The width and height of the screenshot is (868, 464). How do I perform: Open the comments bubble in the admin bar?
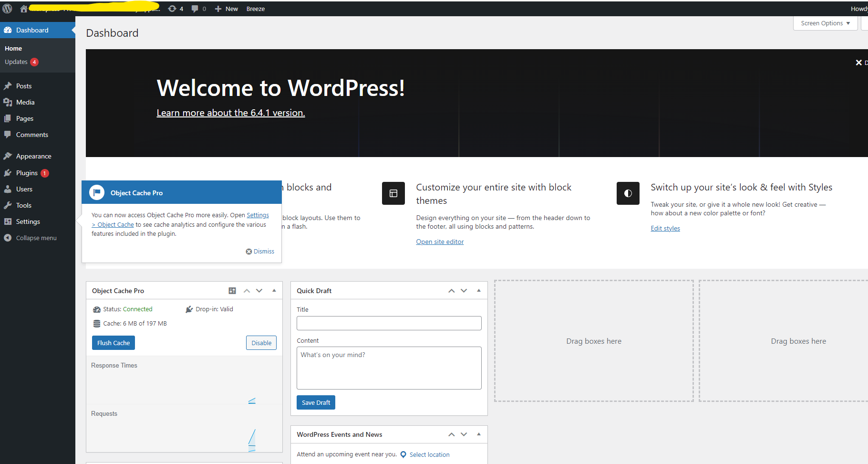point(199,9)
